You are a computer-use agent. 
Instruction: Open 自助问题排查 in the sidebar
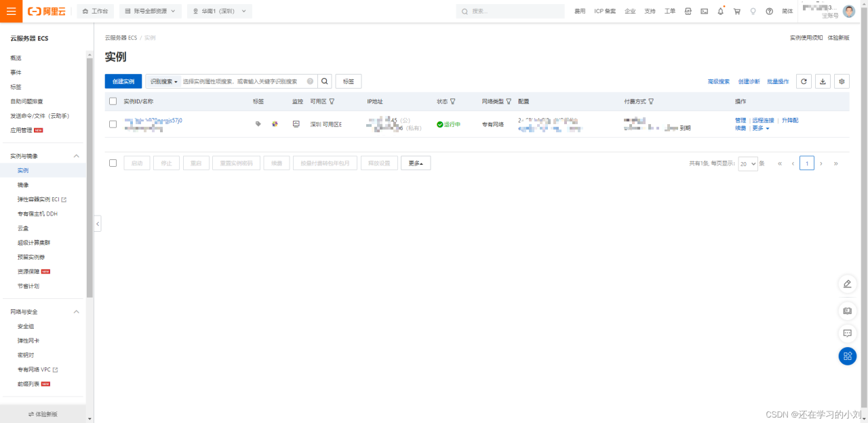[x=26, y=102]
